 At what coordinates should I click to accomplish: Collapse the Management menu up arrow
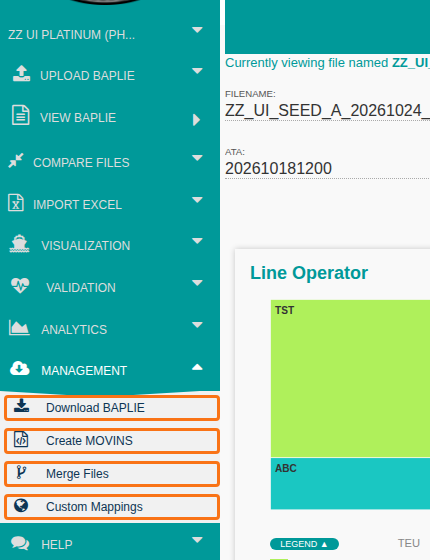[x=197, y=367]
